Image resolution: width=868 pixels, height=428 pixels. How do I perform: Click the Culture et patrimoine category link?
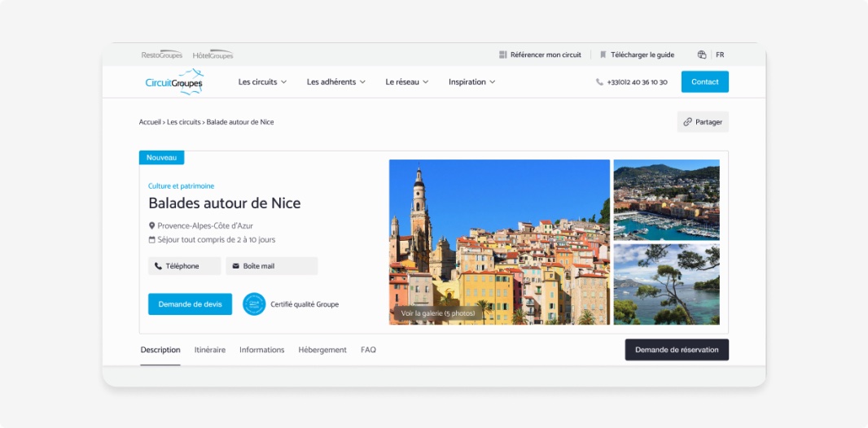coord(181,186)
